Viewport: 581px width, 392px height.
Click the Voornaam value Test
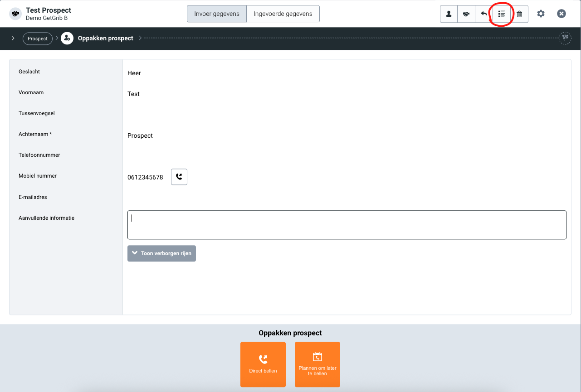click(x=133, y=94)
